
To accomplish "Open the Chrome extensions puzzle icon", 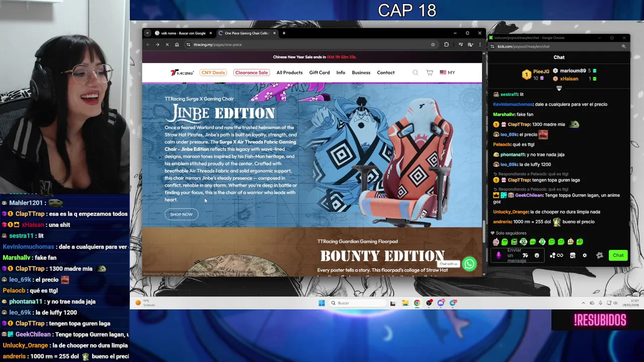I will pyautogui.click(x=446, y=45).
